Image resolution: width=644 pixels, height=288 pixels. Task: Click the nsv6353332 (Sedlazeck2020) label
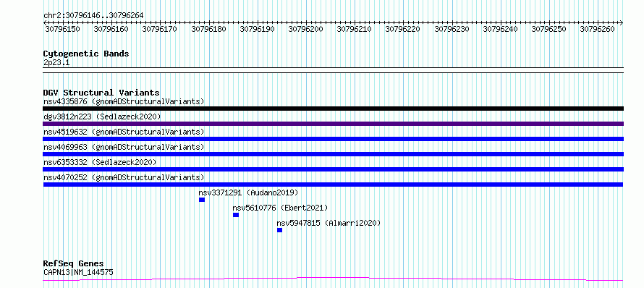click(x=100, y=162)
